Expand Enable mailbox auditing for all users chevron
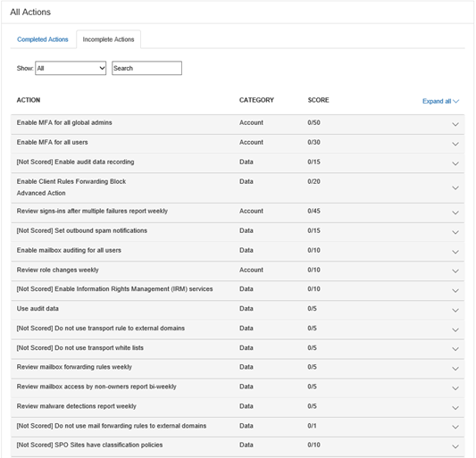Viewport: 476px width, 458px height. pyautogui.click(x=455, y=252)
